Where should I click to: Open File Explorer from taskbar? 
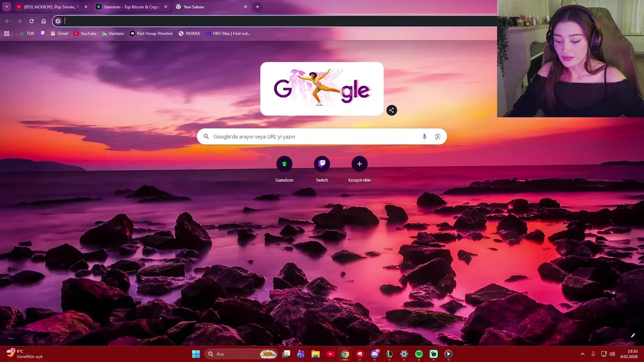(x=315, y=354)
